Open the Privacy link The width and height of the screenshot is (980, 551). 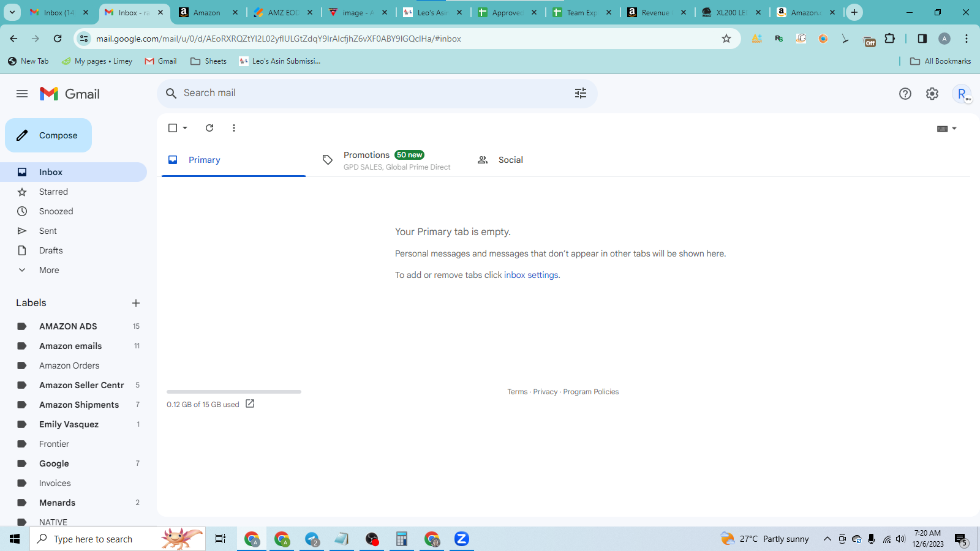tap(545, 392)
